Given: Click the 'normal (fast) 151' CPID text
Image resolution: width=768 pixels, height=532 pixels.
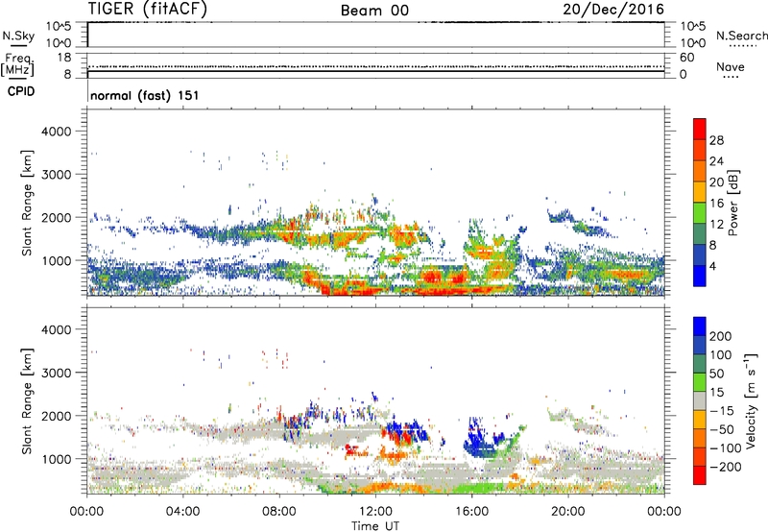Looking at the screenshot, I should (x=145, y=95).
